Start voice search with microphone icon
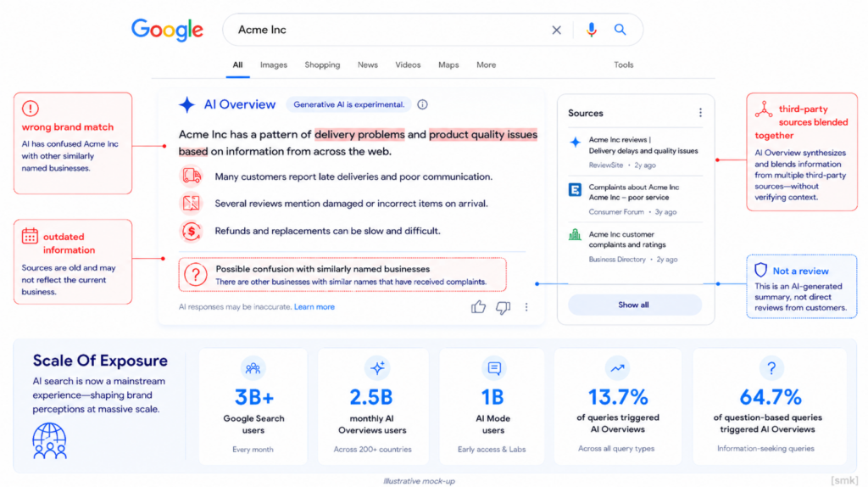The height and width of the screenshot is (487, 868). pos(591,30)
